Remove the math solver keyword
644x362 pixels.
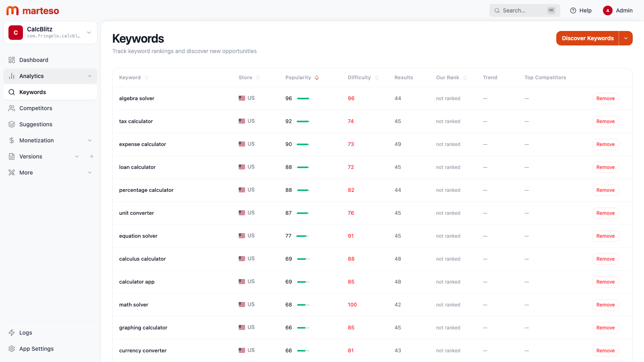[605, 305]
